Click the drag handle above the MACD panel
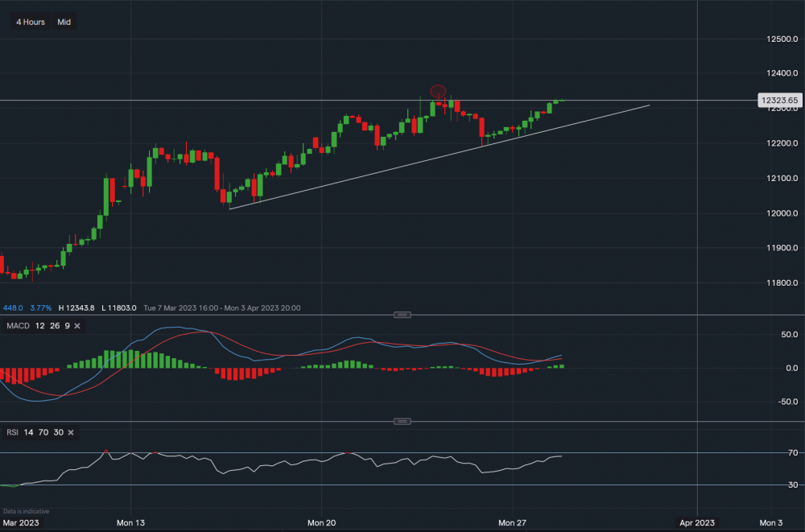 pos(402,315)
